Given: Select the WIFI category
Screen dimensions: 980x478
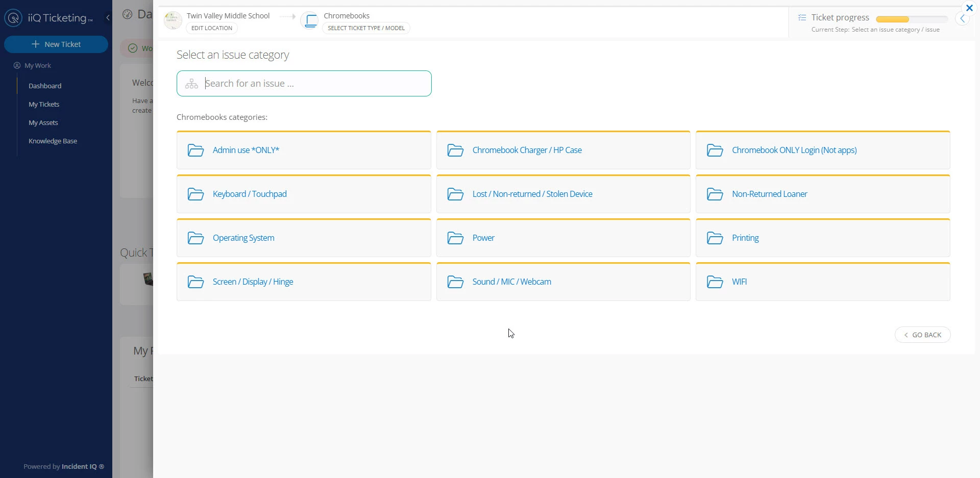Looking at the screenshot, I should coord(823,282).
